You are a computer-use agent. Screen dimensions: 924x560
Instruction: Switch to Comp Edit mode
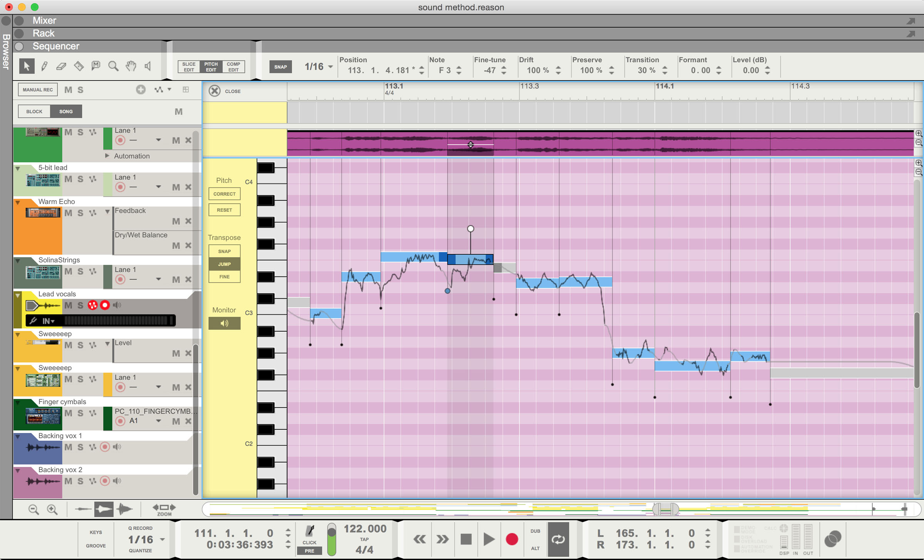pos(233,67)
